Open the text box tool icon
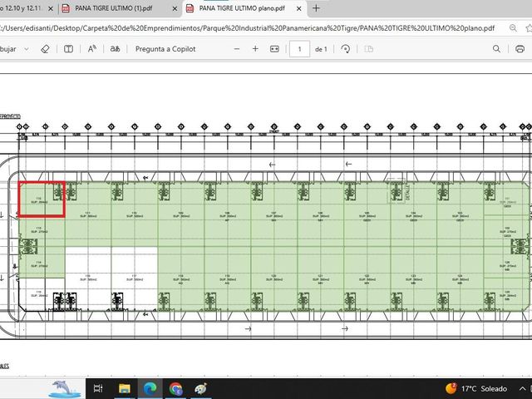This screenshot has height=399, width=532. point(68,49)
